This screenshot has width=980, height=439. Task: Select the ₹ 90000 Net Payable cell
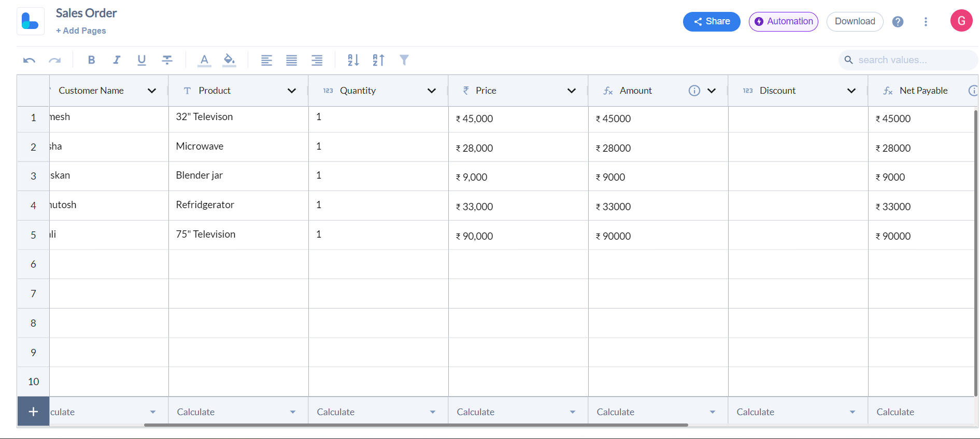click(x=921, y=236)
